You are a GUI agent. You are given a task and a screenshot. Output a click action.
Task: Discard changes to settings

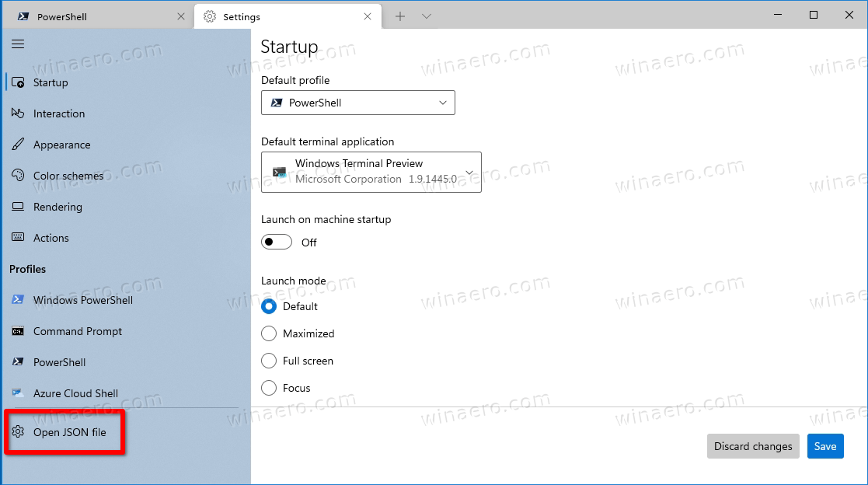tap(752, 446)
